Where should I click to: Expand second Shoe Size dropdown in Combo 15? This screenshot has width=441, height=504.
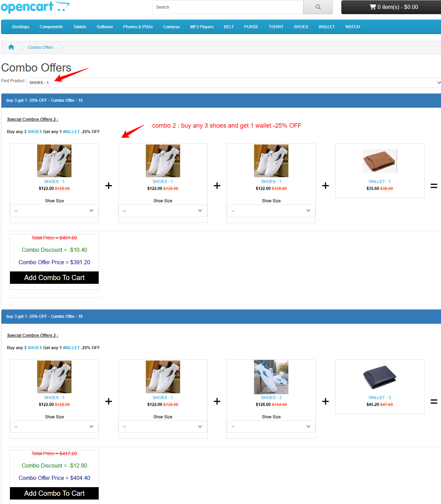[x=163, y=211]
